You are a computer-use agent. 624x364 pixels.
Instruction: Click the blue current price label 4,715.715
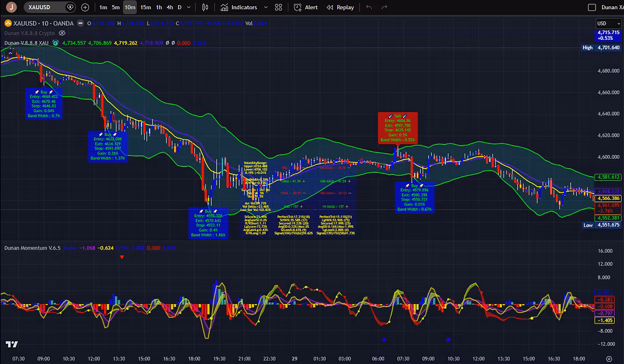(608, 35)
